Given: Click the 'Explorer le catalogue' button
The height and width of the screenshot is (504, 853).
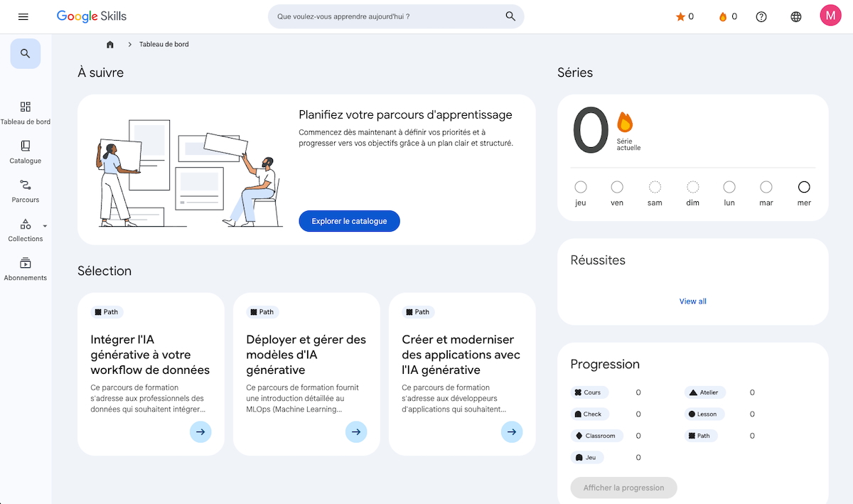Looking at the screenshot, I should (349, 221).
